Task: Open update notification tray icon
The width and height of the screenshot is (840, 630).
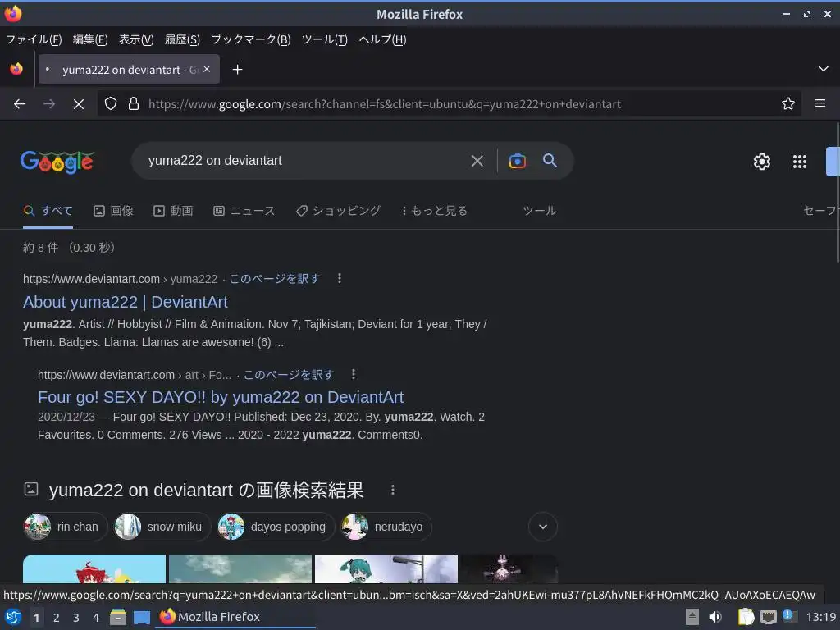Action: click(x=789, y=616)
